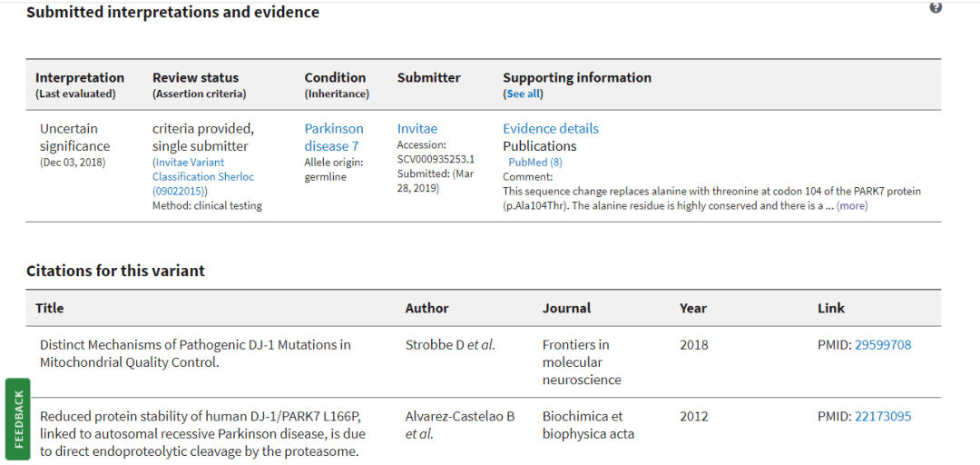Open the PMID 29599708 link
The width and height of the screenshot is (980, 465).
[883, 345]
